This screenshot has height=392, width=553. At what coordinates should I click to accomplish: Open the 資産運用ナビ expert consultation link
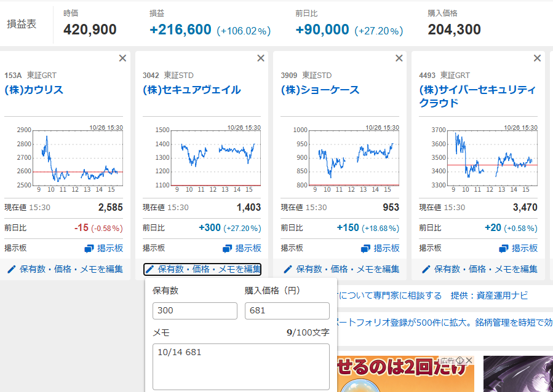(432, 295)
